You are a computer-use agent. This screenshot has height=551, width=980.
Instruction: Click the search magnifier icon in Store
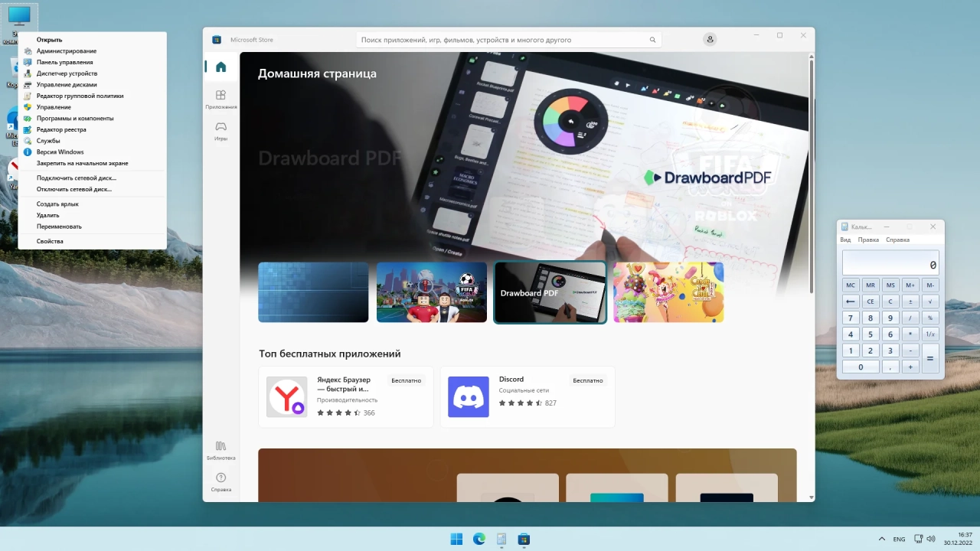[x=652, y=40]
